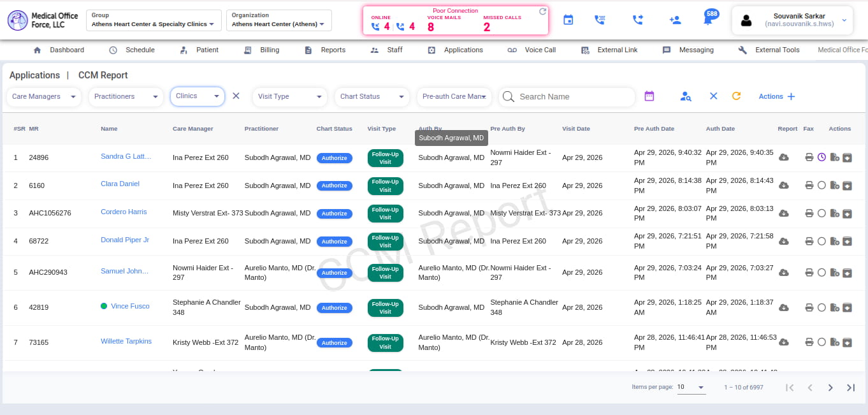Open purple date picker icon beside search

(649, 96)
